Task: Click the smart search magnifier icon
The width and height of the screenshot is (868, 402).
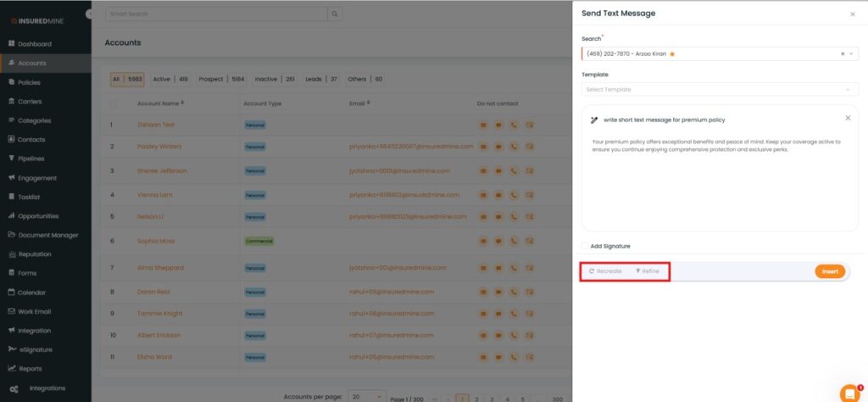Action: [x=336, y=14]
